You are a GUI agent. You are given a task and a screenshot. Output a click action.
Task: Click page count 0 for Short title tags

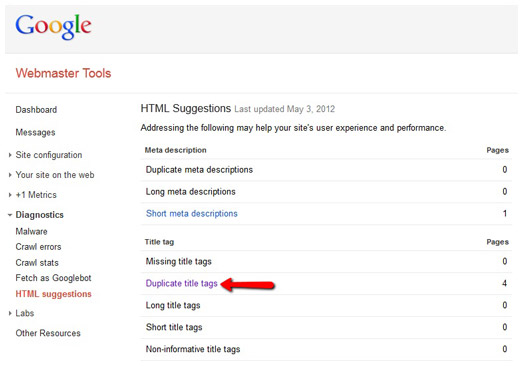pyautogui.click(x=505, y=327)
